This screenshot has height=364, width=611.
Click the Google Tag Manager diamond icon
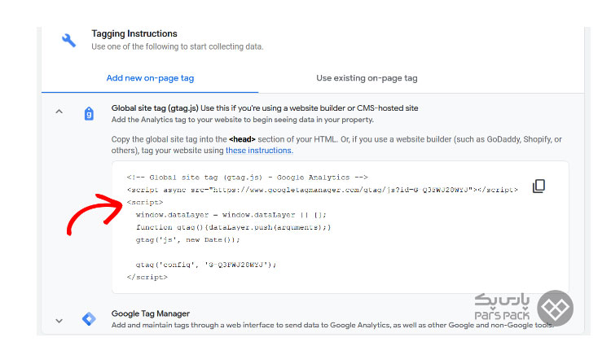pos(89,319)
